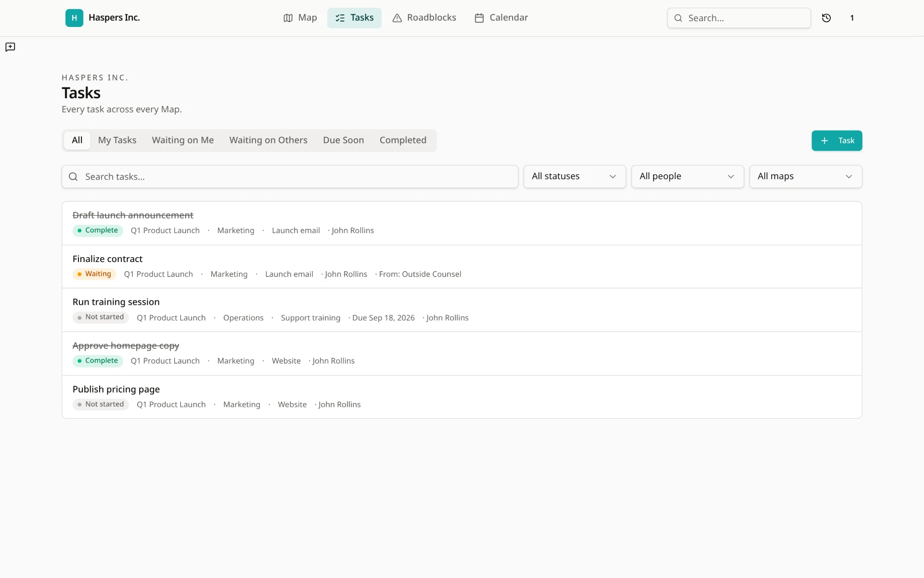924x578 pixels.
Task: Expand the All statuses dropdown
Action: click(x=575, y=177)
